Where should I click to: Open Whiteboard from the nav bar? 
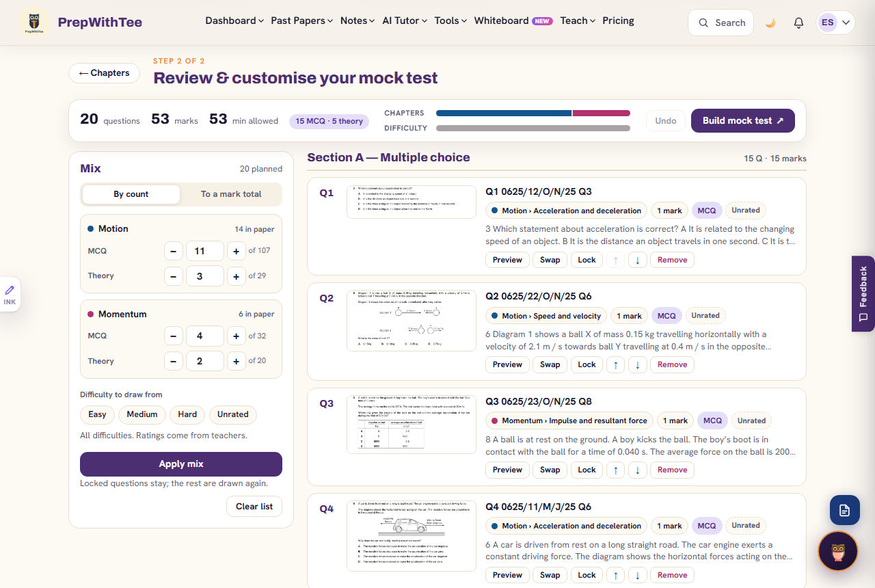[513, 21]
